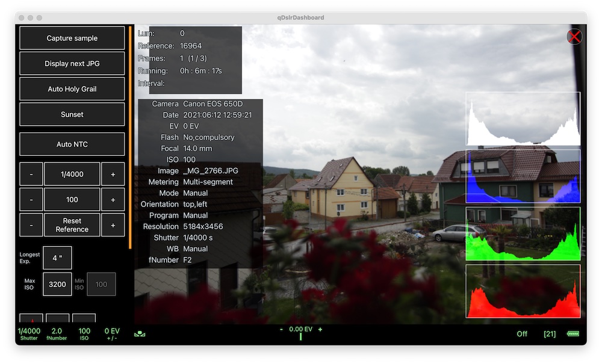
Task: Click the red channel histogram
Action: pos(523,291)
